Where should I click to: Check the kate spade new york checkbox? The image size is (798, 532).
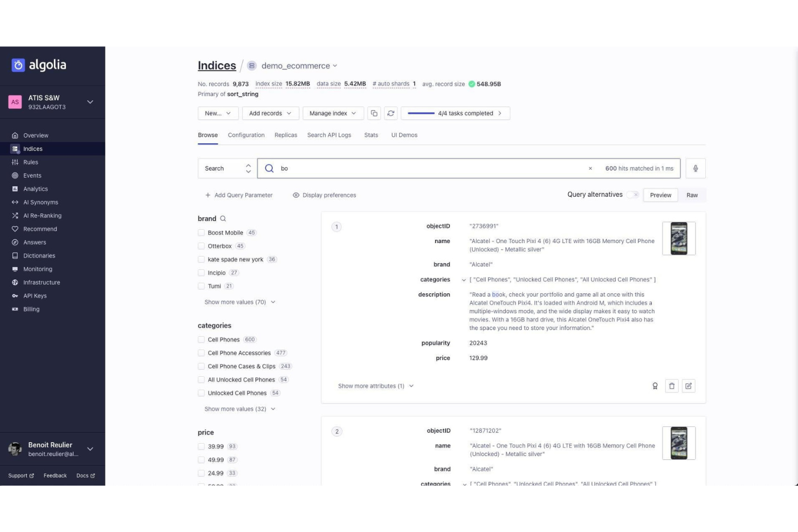click(x=201, y=259)
